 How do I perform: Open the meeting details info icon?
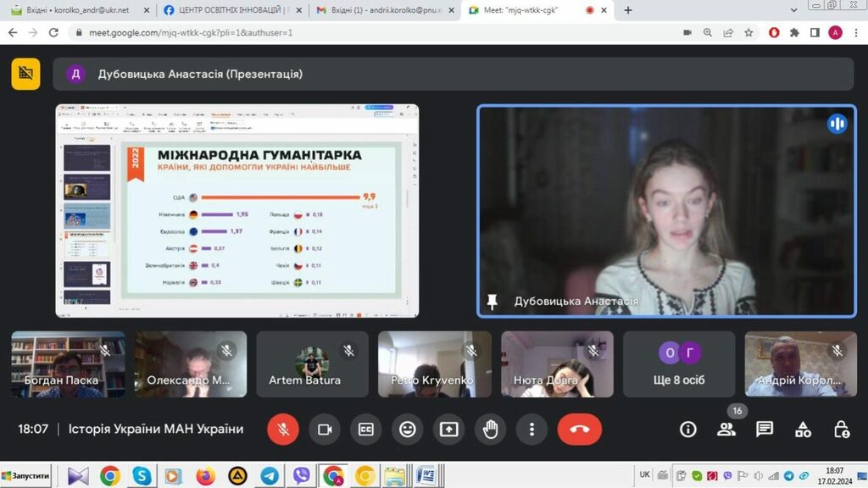click(x=688, y=430)
